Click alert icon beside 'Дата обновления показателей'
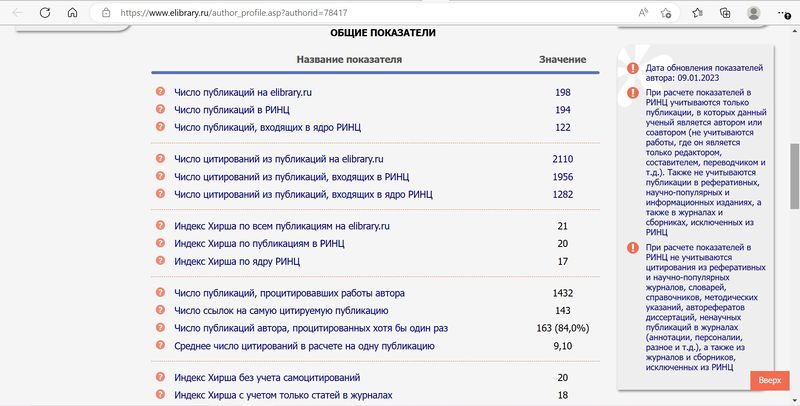This screenshot has height=406, width=800. [633, 68]
